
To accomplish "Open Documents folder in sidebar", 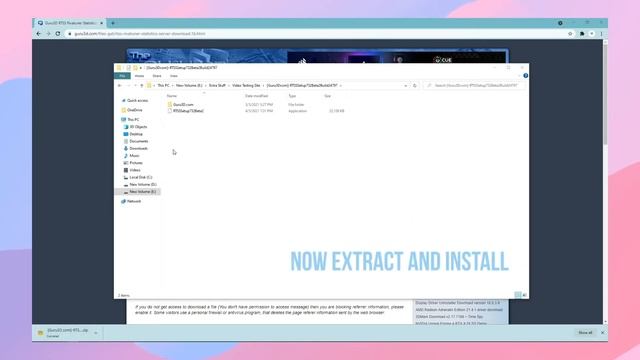I will (x=138, y=141).
